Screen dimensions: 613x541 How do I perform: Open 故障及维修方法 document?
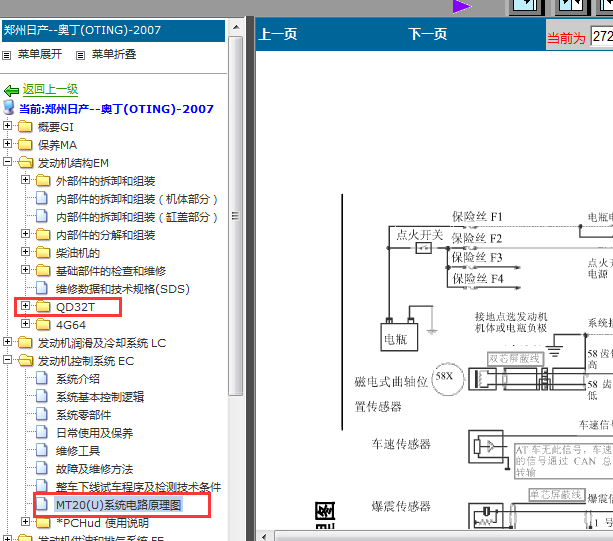[x=94, y=469]
